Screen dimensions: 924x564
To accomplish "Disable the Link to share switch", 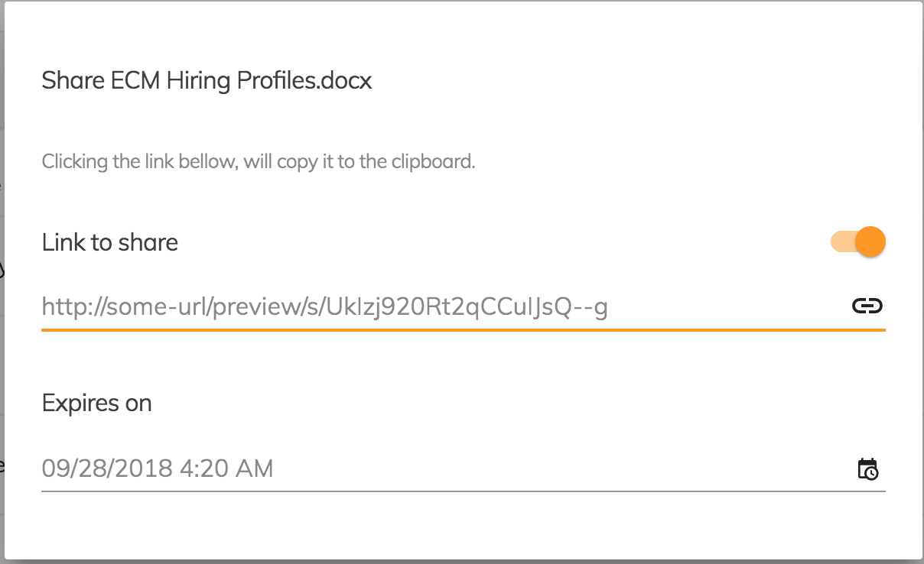I will (x=858, y=242).
